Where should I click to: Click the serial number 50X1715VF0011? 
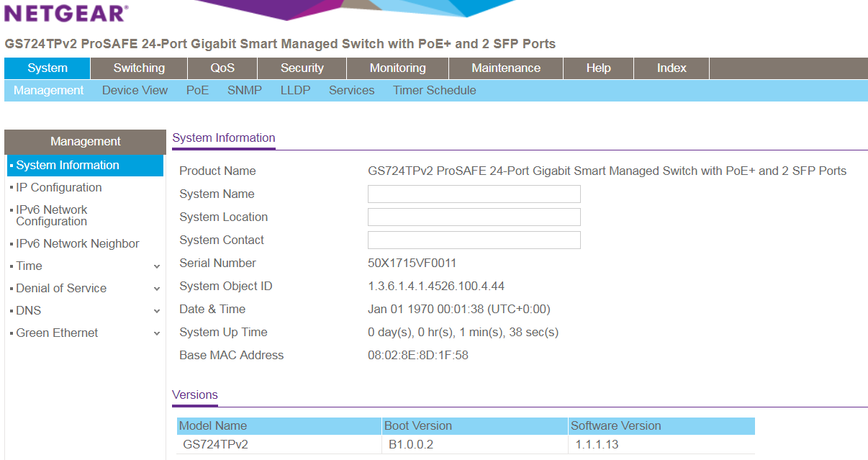(x=412, y=263)
